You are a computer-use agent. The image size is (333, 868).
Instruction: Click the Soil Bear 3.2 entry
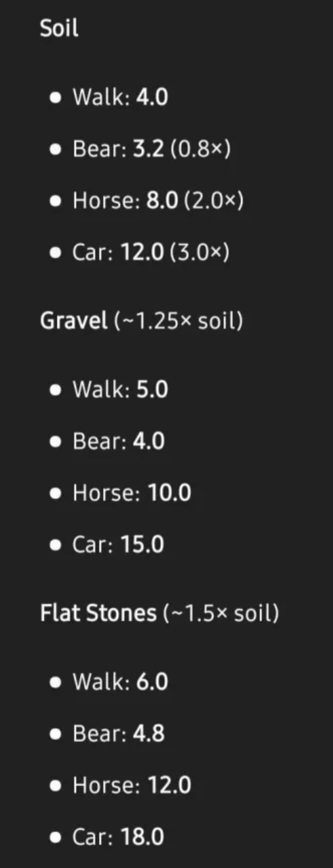coord(152,149)
